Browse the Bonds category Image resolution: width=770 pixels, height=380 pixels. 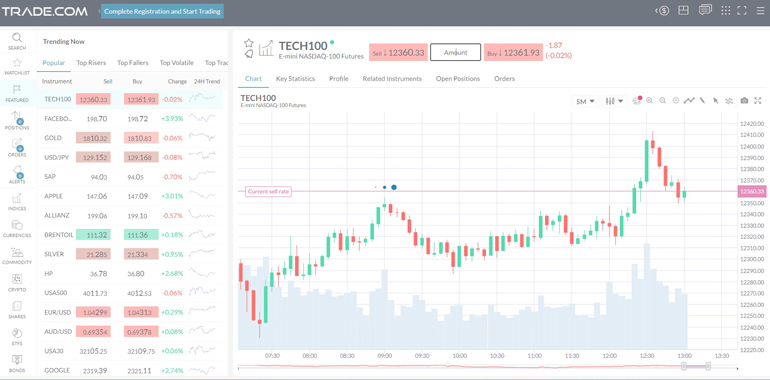(x=17, y=363)
